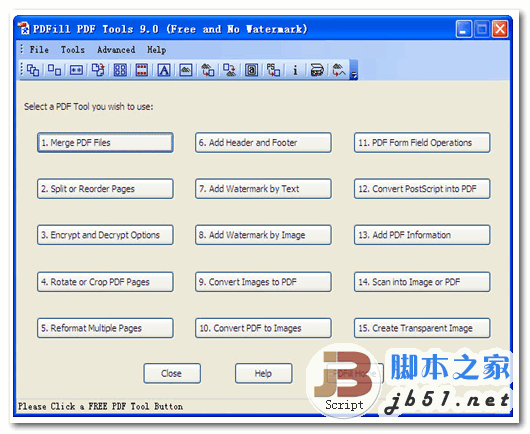Image resolution: width=530 pixels, height=434 pixels.
Task: Click the 'Select a PDF Tool you wish to use:' label
Action: click(89, 107)
